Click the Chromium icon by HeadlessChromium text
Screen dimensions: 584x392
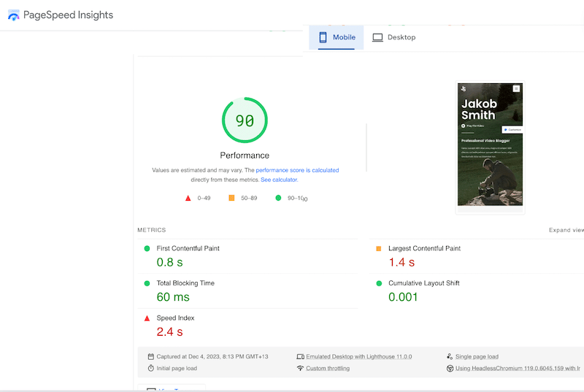450,369
